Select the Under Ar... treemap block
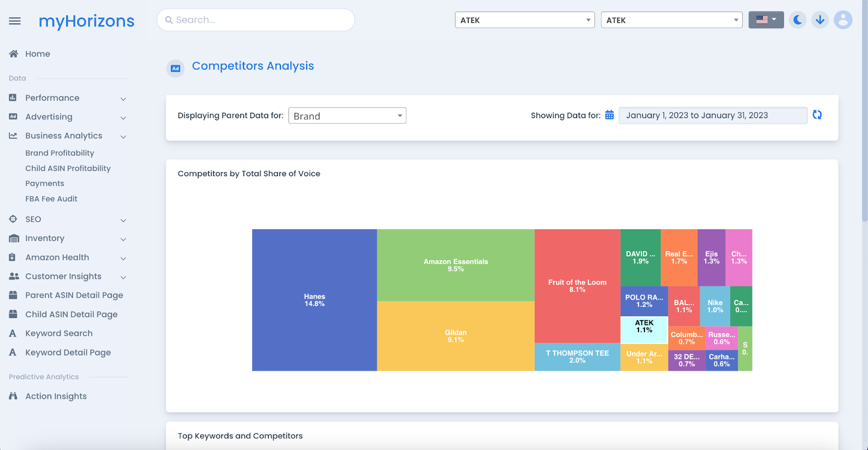The height and width of the screenshot is (450, 868). tap(644, 357)
